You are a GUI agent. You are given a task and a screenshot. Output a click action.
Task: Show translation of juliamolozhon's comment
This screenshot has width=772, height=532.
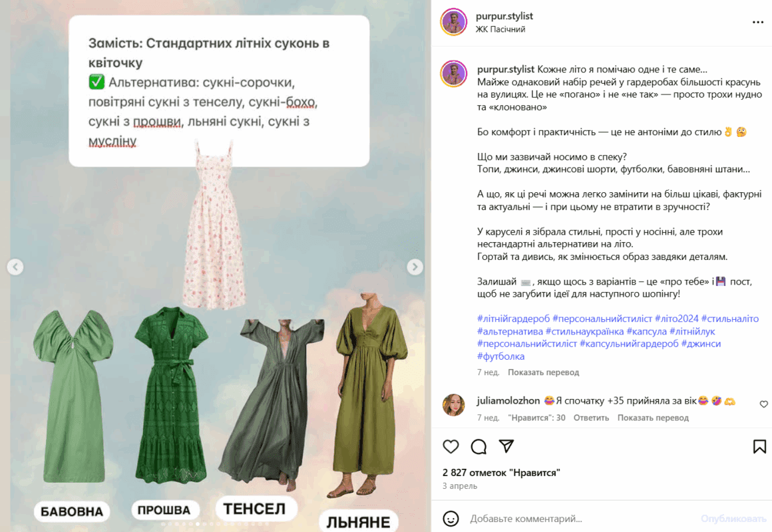point(653,418)
